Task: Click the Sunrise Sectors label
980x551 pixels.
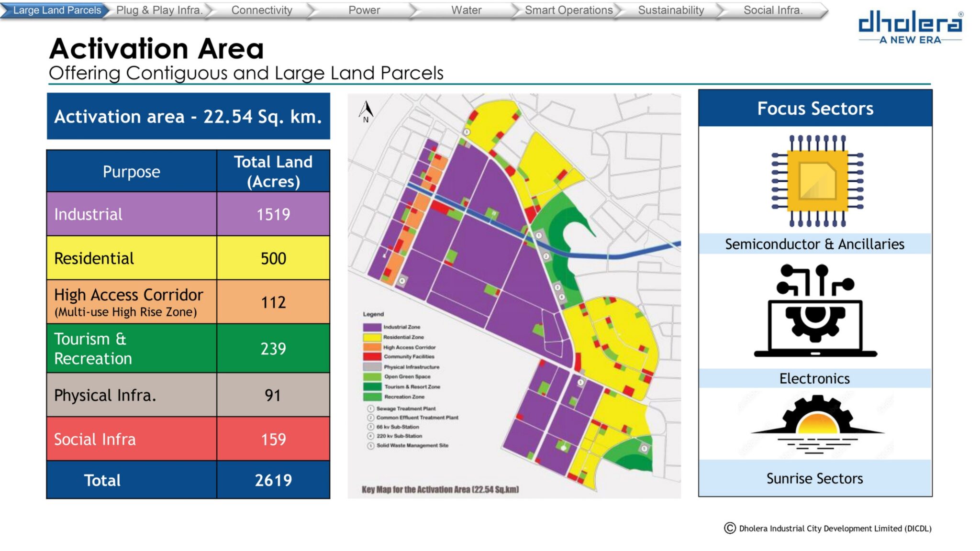Action: point(815,478)
